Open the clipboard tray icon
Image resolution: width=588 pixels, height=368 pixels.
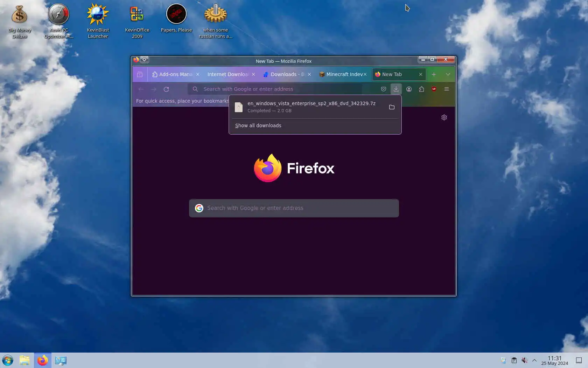coord(514,360)
